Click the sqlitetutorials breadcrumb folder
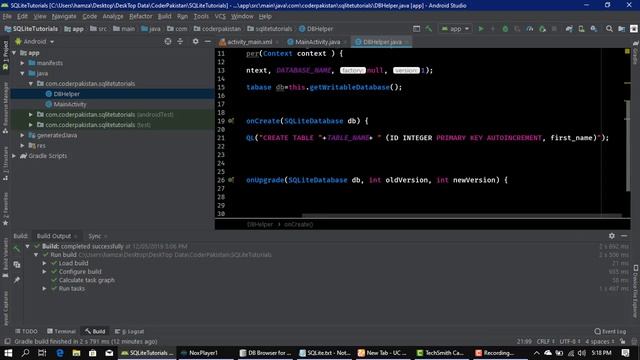The width and height of the screenshot is (640, 360). [269, 29]
